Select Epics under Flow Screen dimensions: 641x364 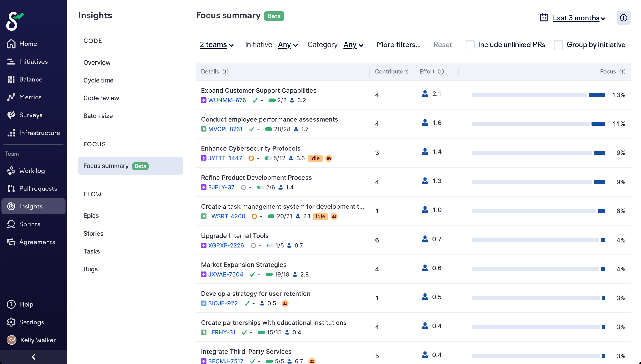click(x=91, y=216)
